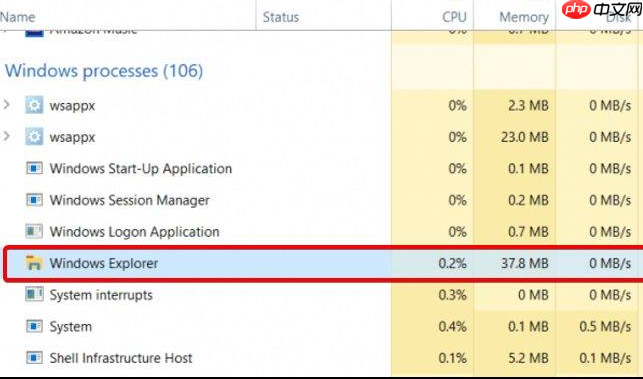643x379 pixels.
Task: Click the '0.1 MB' memory of Windows Start-Up Application
Action: click(528, 169)
